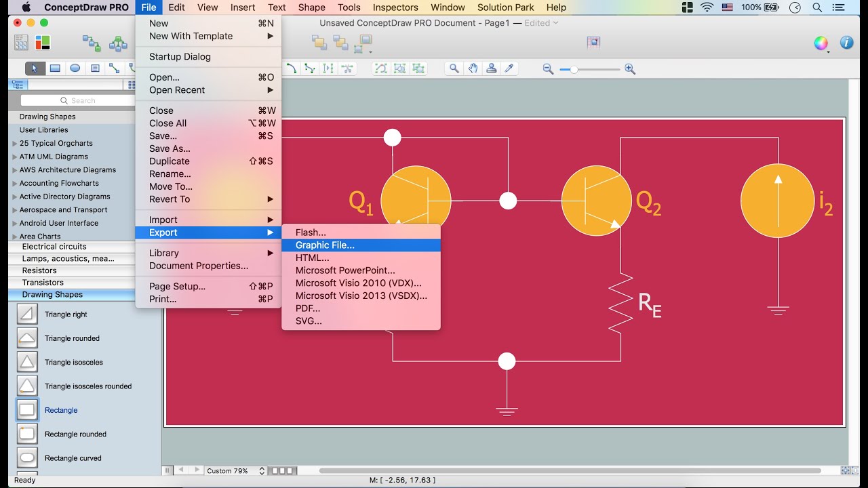Click the zoom out magnifier icon
Screen dimensions: 868x488
coord(548,68)
